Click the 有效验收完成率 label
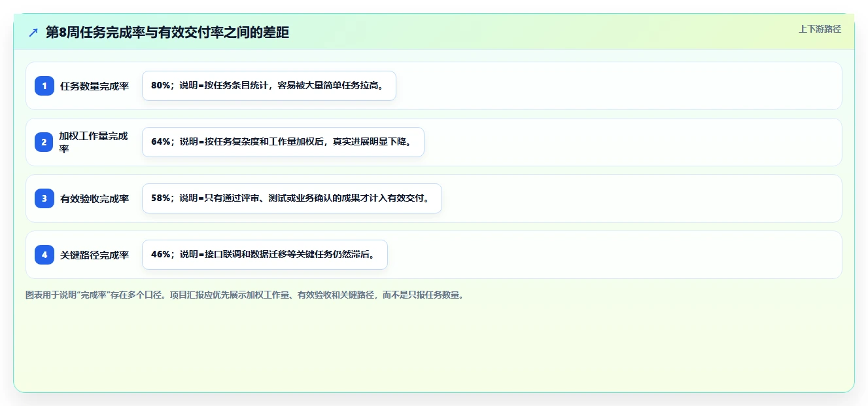Image resolution: width=868 pixels, height=406 pixels. [94, 198]
